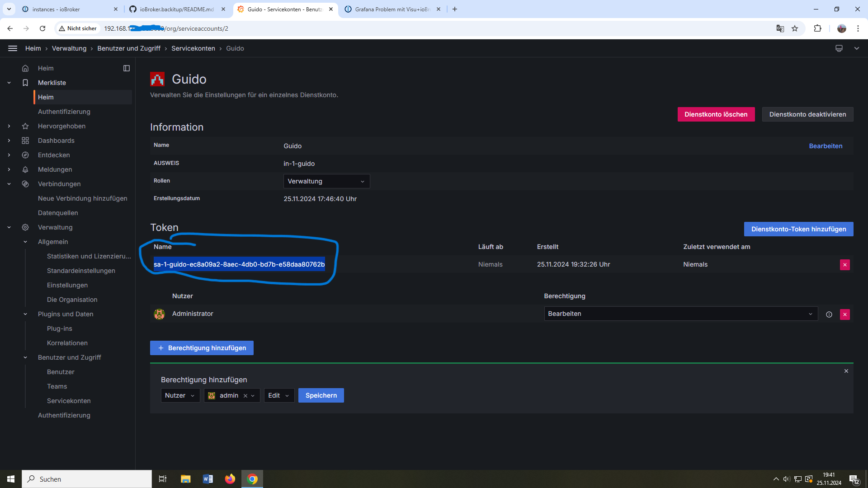This screenshot has width=868, height=488.
Task: Collapse the Plugins und Daten group
Action: (x=25, y=314)
